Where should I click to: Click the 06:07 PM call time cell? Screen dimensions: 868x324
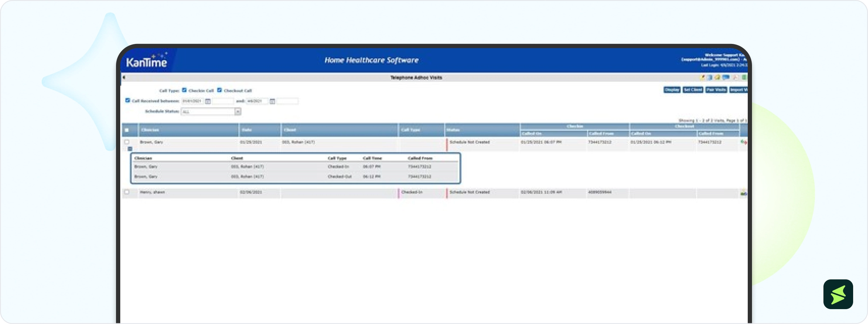tap(371, 166)
